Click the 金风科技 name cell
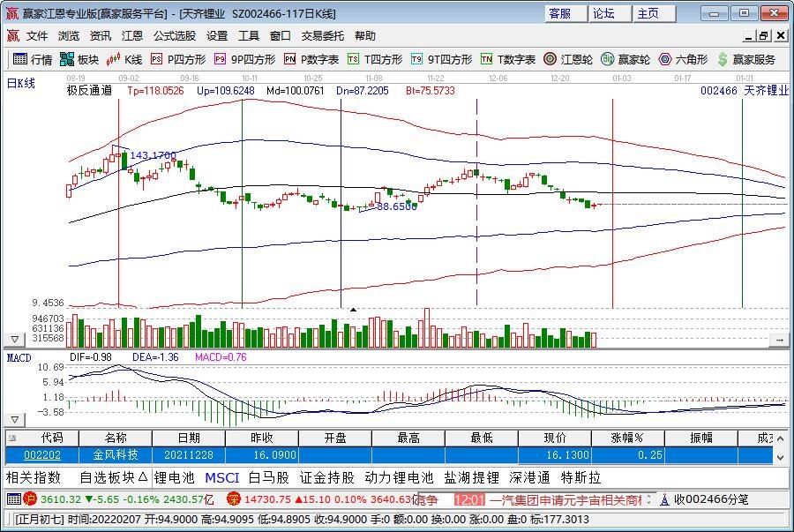The height and width of the screenshot is (532, 794). (116, 455)
